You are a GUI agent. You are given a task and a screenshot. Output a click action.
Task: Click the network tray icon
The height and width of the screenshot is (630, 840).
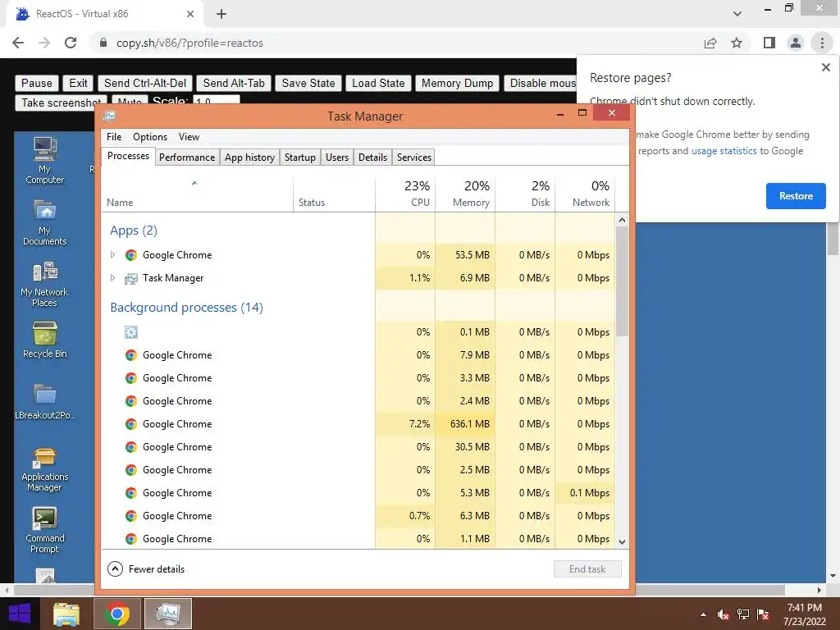743,614
